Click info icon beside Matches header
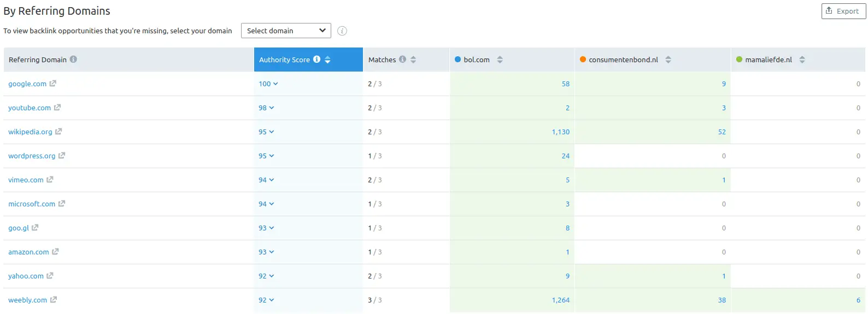The image size is (868, 314). 402,60
